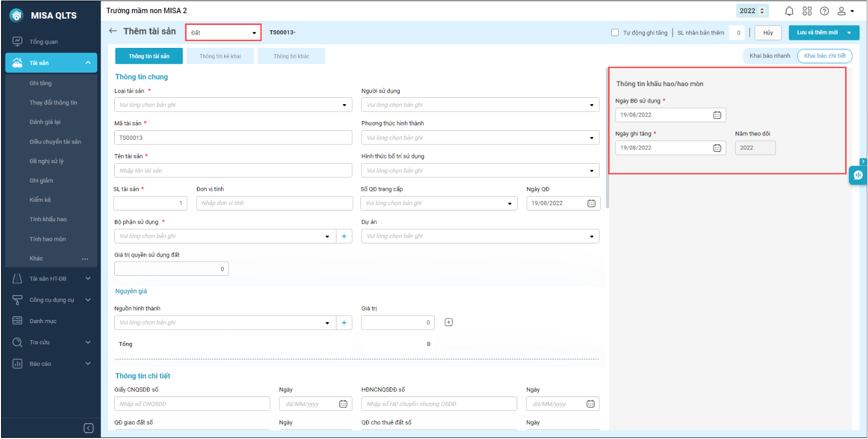
Task: Click plus icon beside Bộ phận sử dụng
Action: coord(344,237)
